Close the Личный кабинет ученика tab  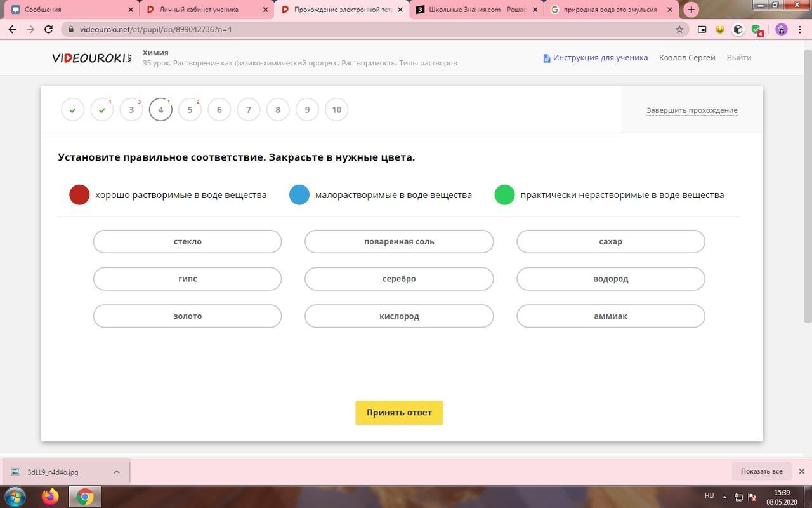265,10
